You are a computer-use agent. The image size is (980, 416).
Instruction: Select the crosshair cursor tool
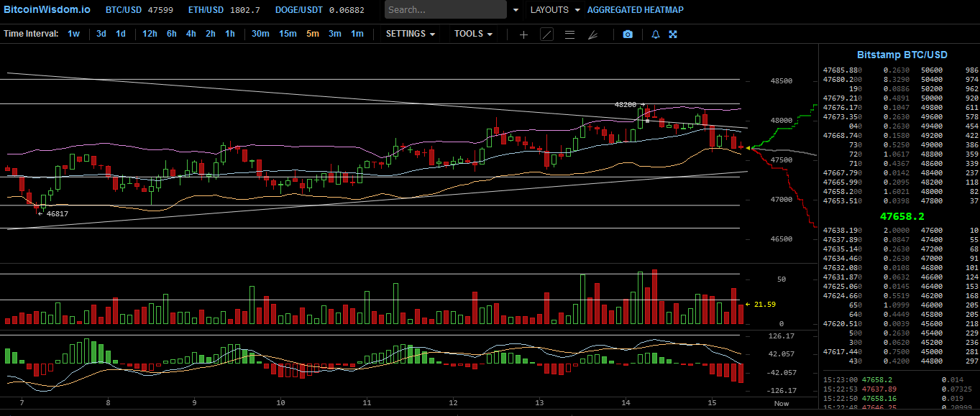coord(523,34)
